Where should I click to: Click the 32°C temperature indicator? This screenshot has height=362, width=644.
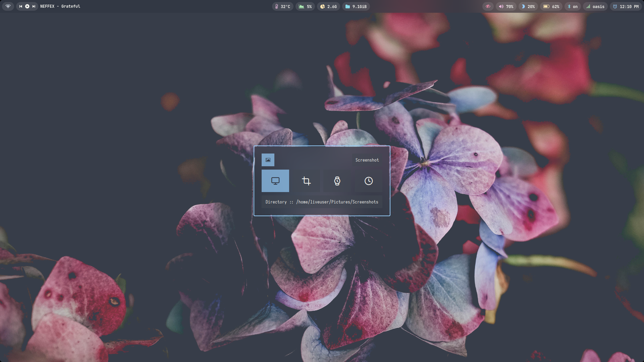282,7
